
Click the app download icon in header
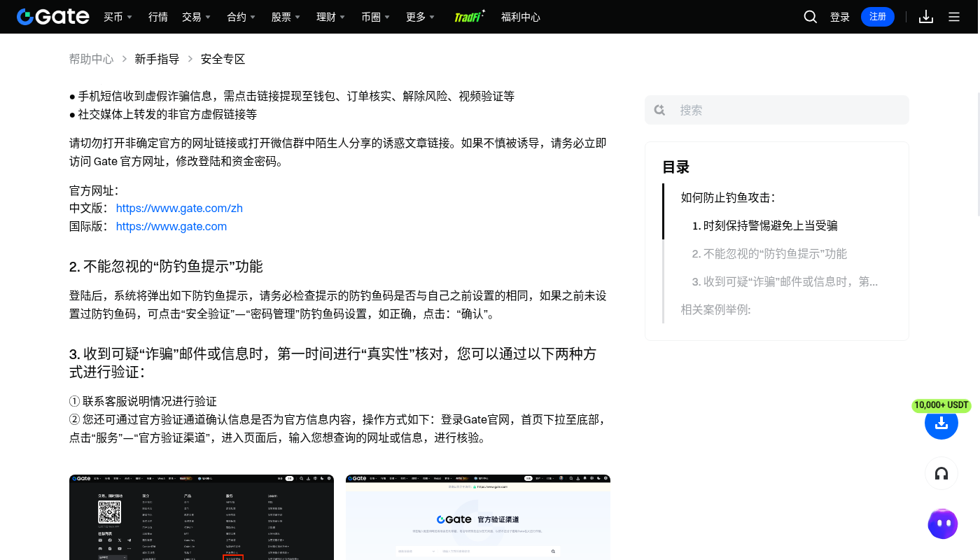tap(926, 17)
